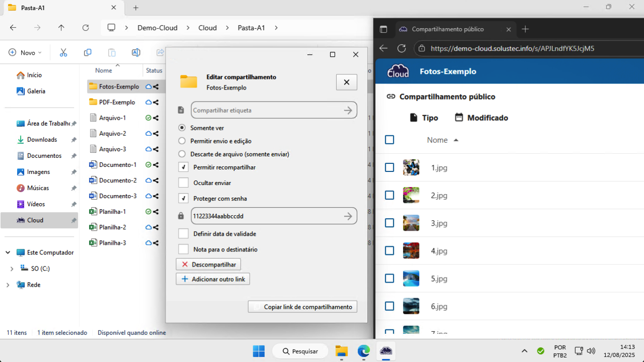Screen dimensions: 644x362
Task: Expand the 'Rede' tree node
Action: tap(8, 285)
